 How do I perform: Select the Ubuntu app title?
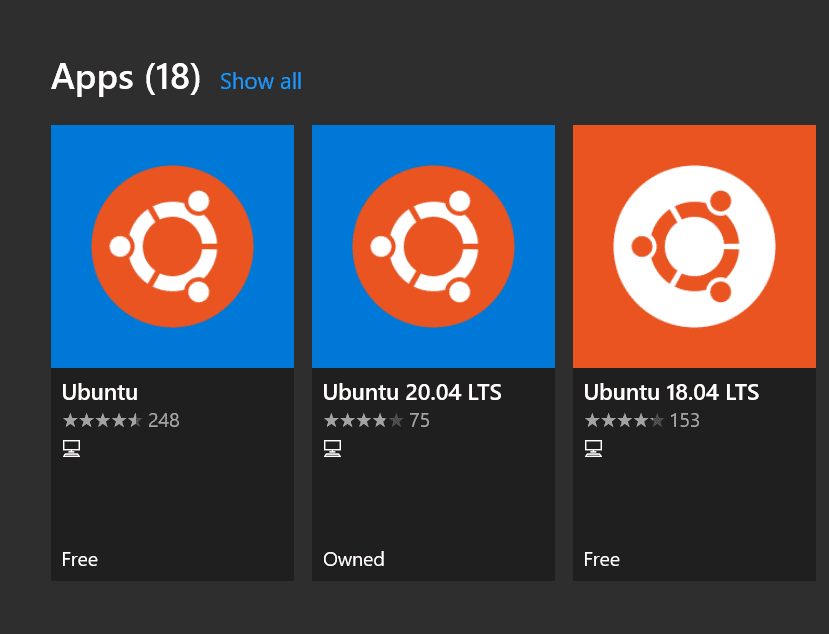coord(100,392)
